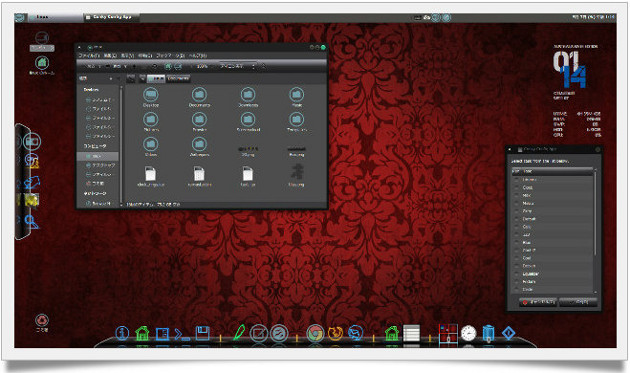The height and width of the screenshot is (373, 630).
Task: Launch the terminal prompt icon in the dock
Action: (182, 334)
